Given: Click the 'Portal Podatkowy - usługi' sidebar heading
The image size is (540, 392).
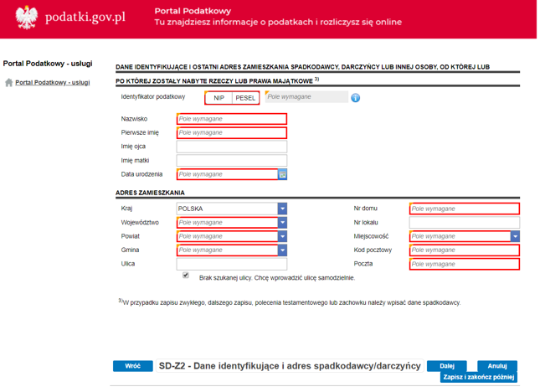Looking at the screenshot, I should point(48,64).
